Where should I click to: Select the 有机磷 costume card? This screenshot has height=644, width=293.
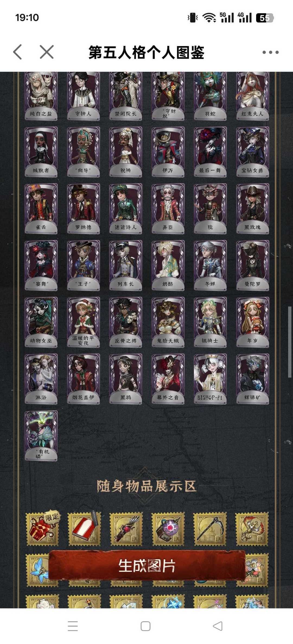41,436
